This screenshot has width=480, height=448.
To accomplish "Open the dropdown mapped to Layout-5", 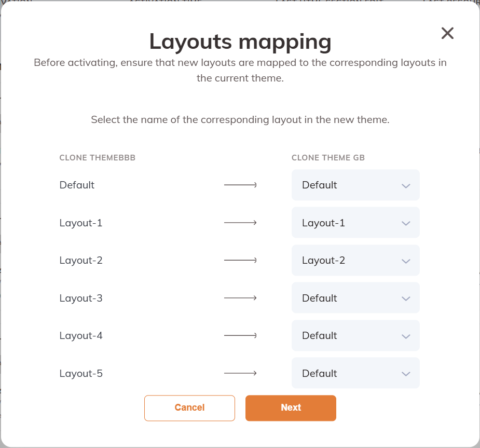I will 355,373.
